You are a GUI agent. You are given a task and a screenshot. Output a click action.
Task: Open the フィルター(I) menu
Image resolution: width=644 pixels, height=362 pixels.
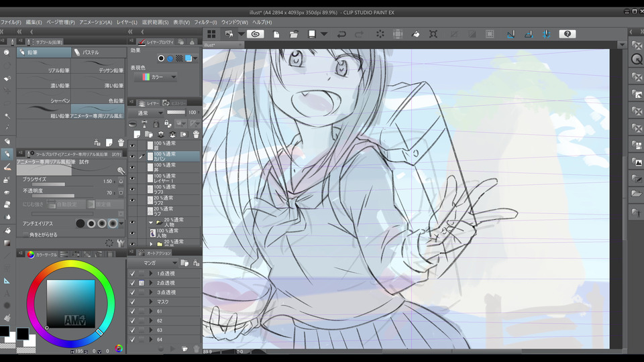point(205,22)
